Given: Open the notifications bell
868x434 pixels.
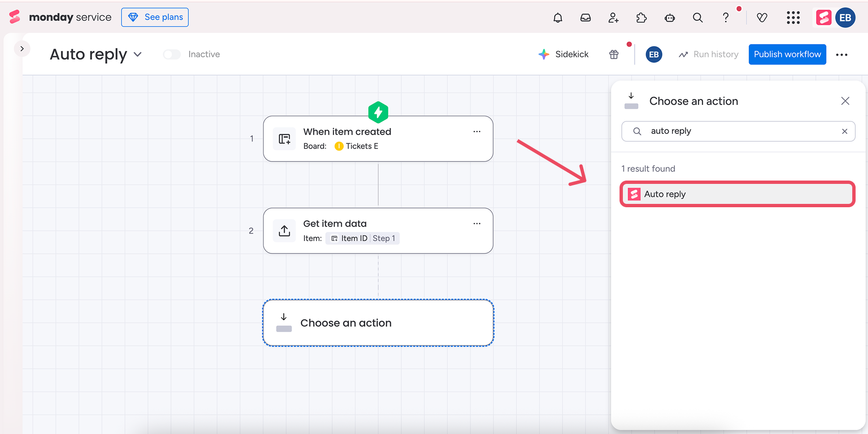Looking at the screenshot, I should tap(558, 18).
